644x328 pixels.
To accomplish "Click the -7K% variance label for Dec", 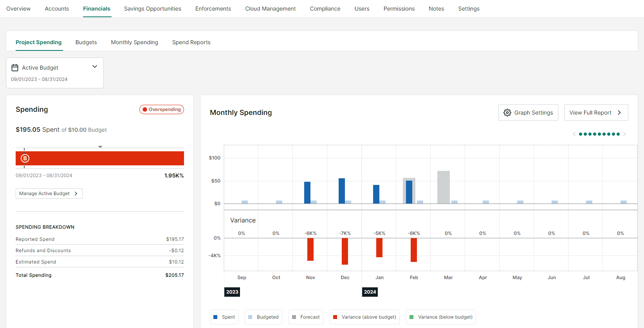I will pyautogui.click(x=345, y=233).
